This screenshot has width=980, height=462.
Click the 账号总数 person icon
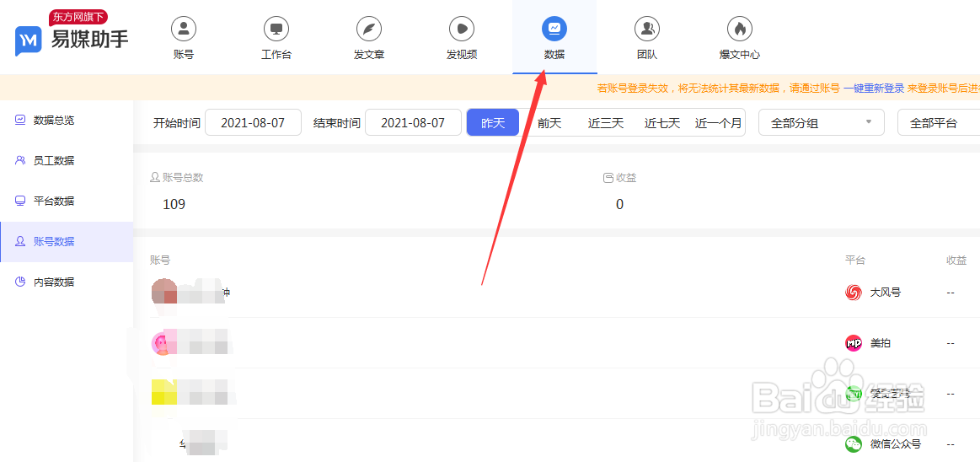tap(154, 178)
